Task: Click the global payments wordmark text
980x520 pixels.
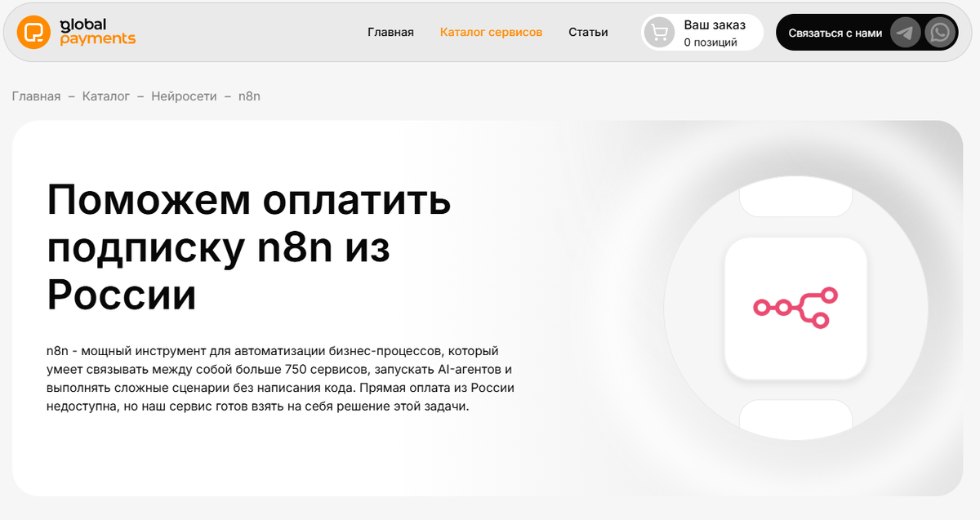Action: pos(97,32)
